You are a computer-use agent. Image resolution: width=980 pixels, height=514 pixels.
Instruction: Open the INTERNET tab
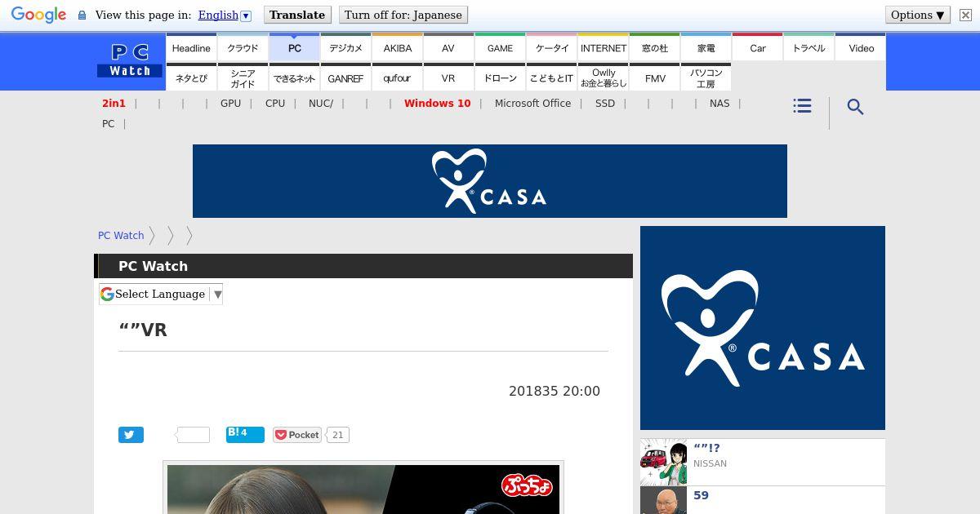pyautogui.click(x=603, y=48)
